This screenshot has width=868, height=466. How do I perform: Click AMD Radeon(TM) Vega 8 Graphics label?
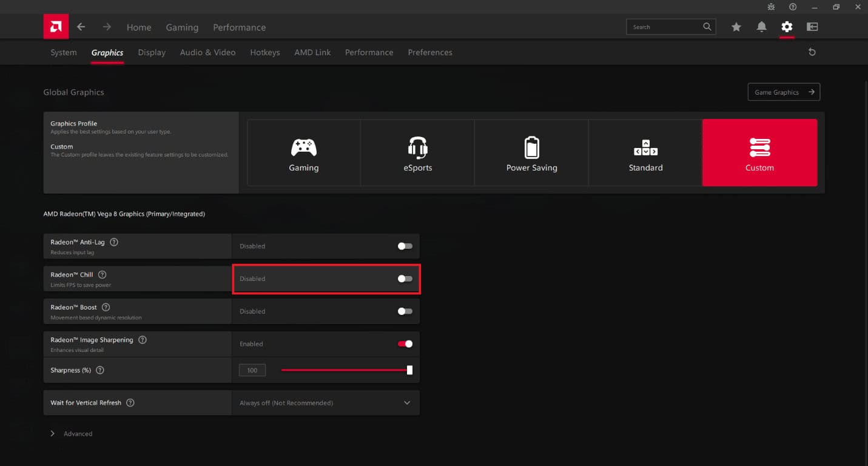pos(124,214)
